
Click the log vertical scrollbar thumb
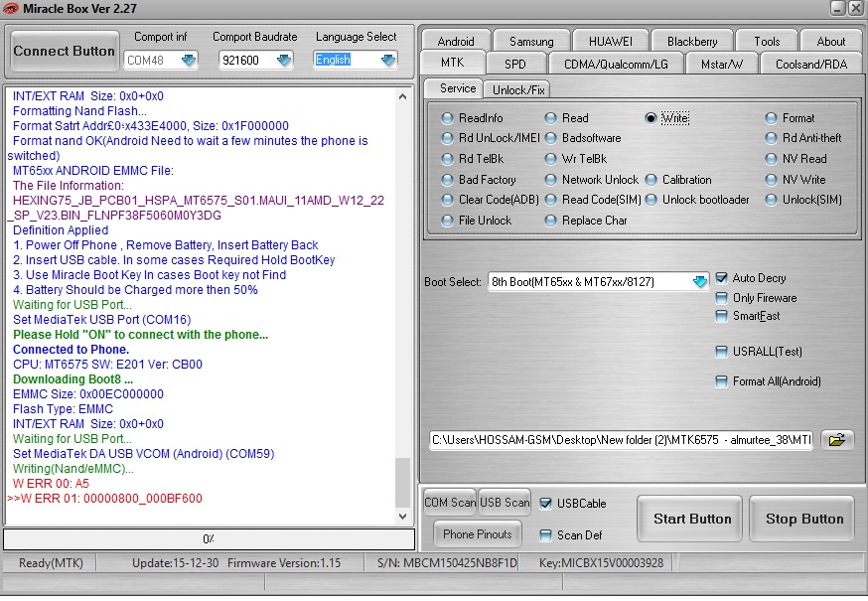click(402, 482)
